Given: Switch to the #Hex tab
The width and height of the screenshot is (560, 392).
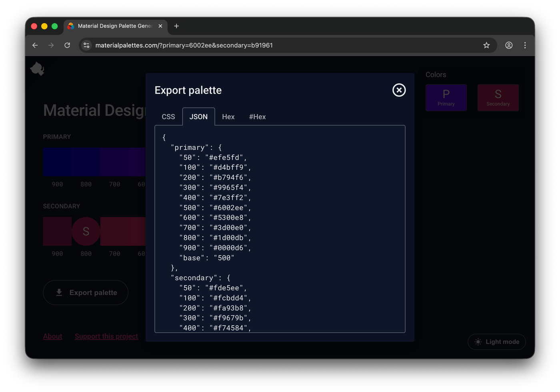Looking at the screenshot, I should (x=257, y=117).
